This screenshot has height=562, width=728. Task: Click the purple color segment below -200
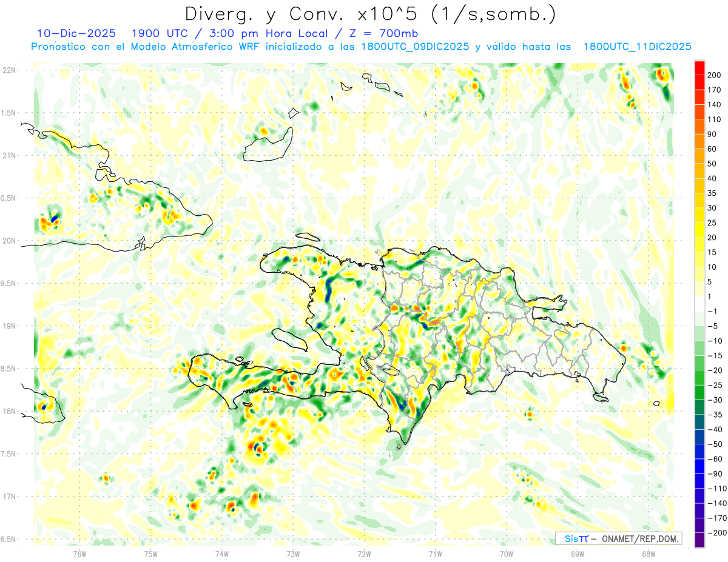(699, 540)
